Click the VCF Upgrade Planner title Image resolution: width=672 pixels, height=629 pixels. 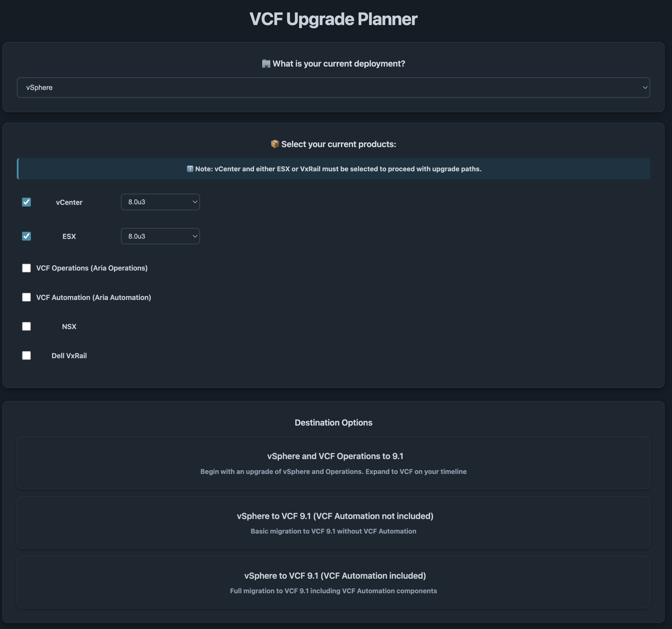tap(333, 19)
